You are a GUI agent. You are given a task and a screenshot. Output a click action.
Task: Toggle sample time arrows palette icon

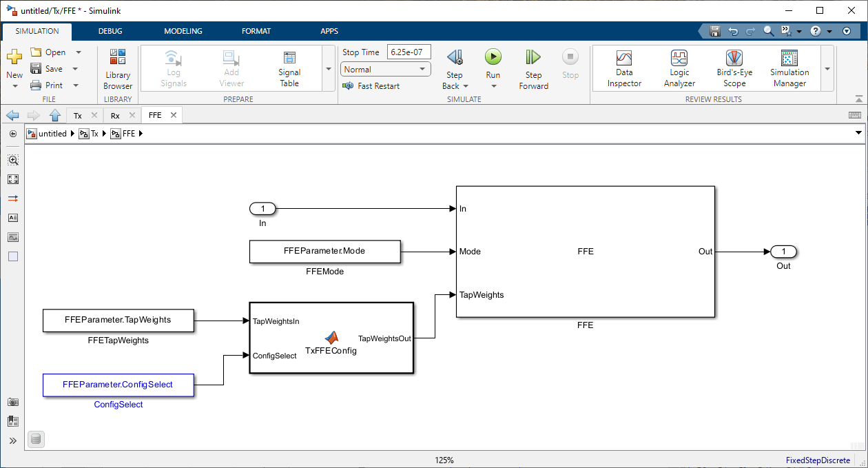point(13,199)
